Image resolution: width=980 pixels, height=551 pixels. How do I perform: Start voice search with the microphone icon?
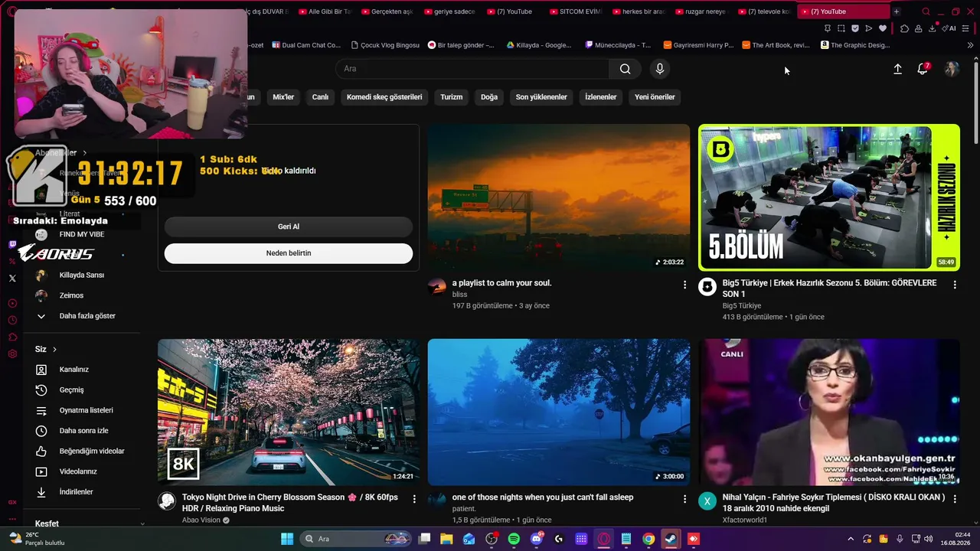[660, 69]
